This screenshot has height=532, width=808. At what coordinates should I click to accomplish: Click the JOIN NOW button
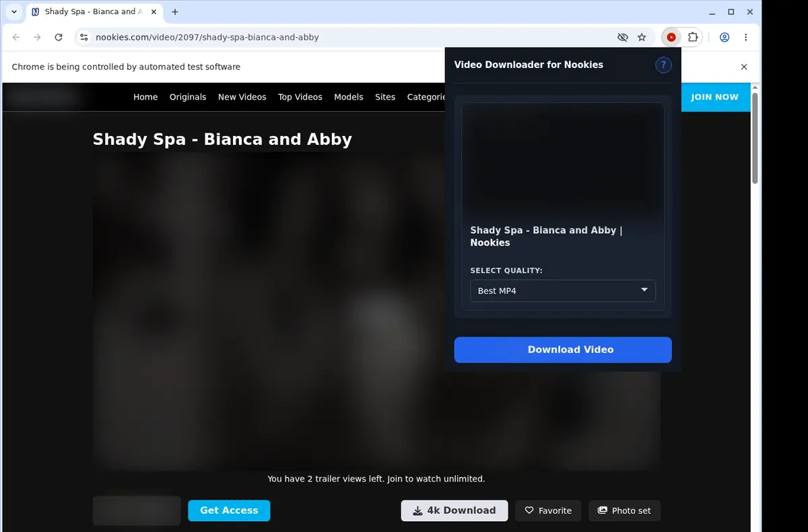click(x=715, y=97)
